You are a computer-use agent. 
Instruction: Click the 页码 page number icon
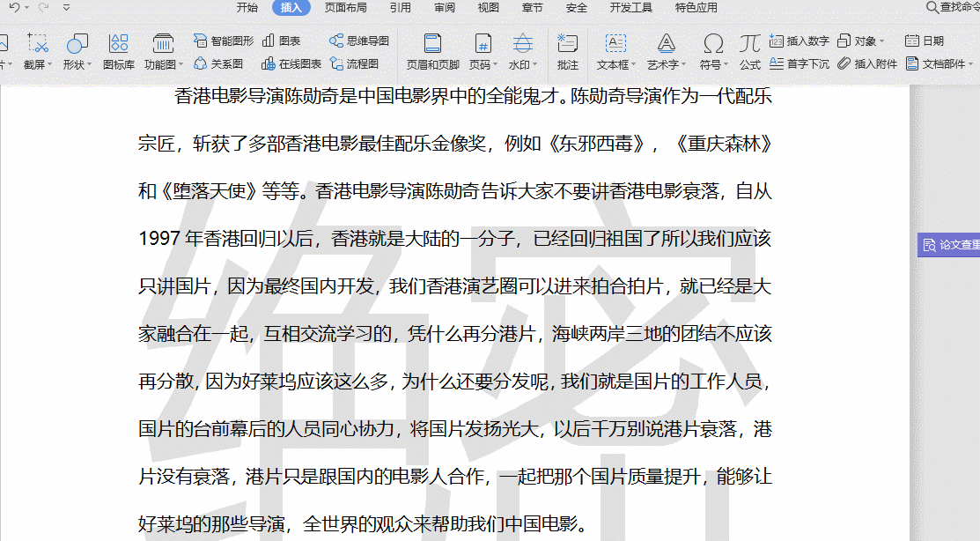(x=482, y=44)
